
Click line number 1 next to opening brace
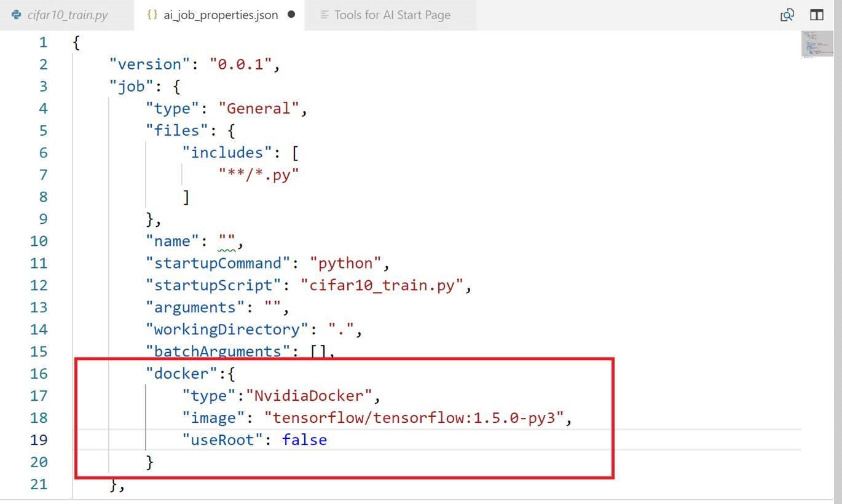(x=42, y=42)
